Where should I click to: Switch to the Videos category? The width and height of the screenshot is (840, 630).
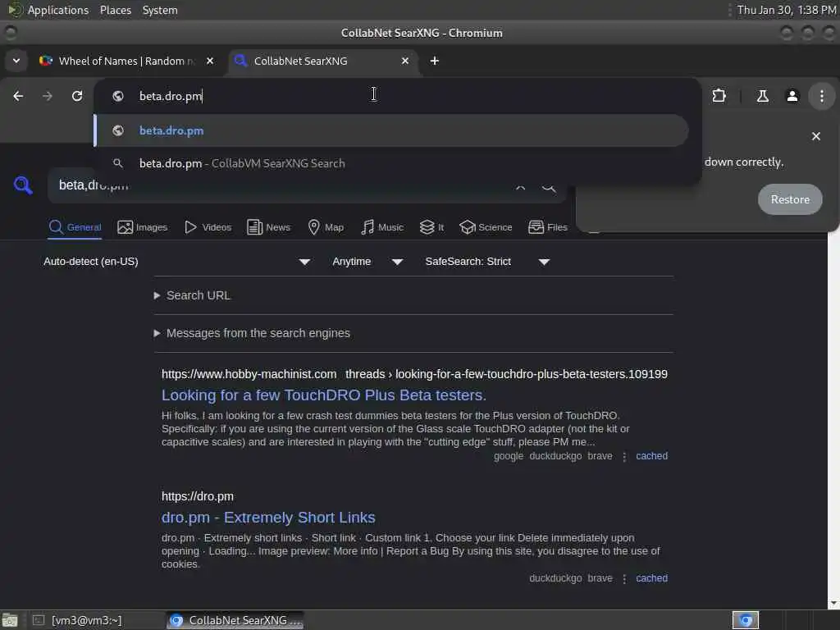208,227
